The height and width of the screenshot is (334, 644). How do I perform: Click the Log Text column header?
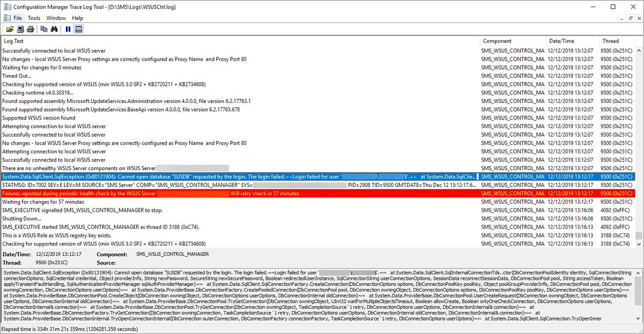click(x=240, y=41)
